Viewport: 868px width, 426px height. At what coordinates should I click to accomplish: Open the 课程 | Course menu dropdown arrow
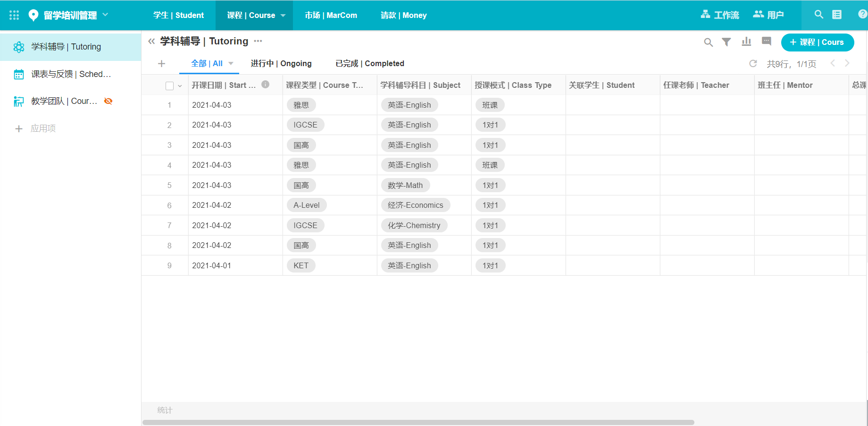coord(283,16)
